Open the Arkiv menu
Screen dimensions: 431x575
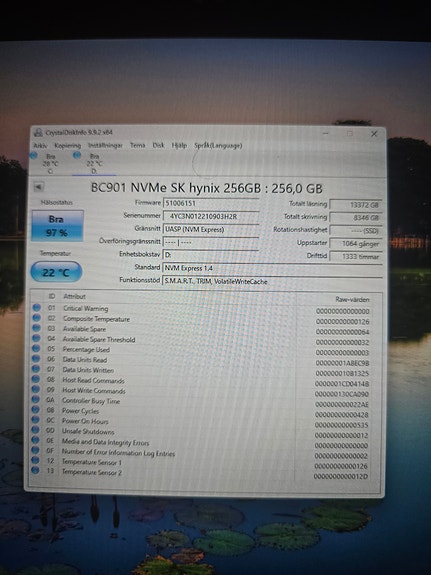40,146
